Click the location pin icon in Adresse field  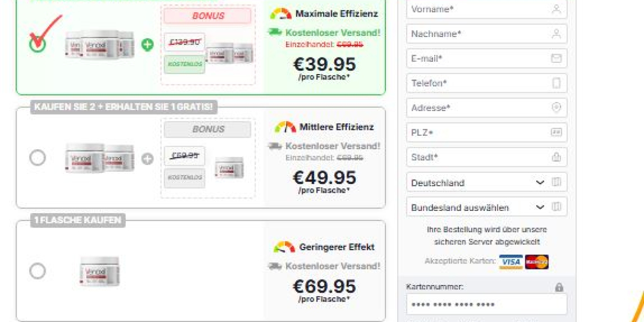(x=556, y=108)
